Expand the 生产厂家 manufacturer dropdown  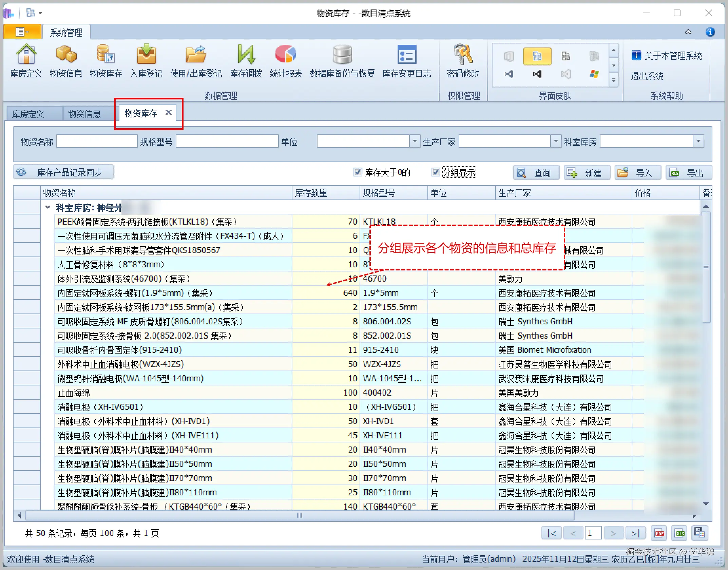tap(556, 141)
